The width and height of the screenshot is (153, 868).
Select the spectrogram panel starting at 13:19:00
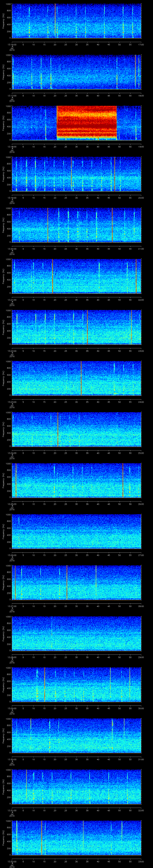tap(77, 174)
